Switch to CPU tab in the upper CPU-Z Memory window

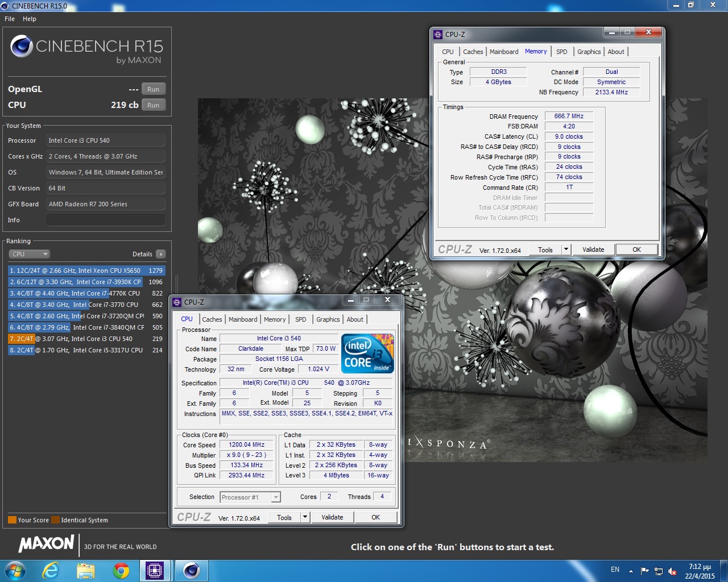(448, 52)
